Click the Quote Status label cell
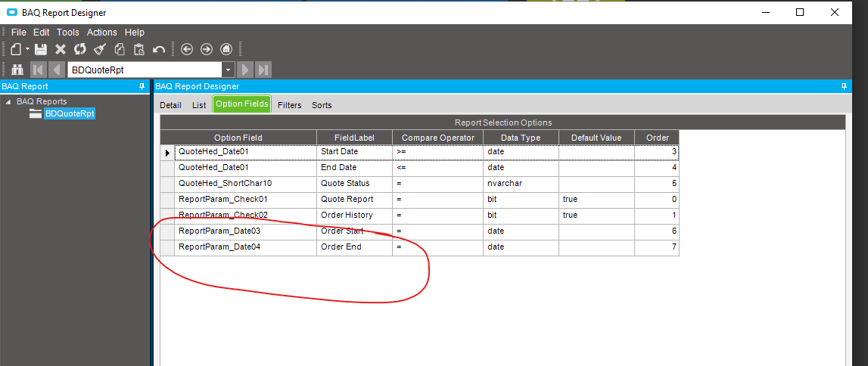This screenshot has width=868, height=366. coord(354,184)
